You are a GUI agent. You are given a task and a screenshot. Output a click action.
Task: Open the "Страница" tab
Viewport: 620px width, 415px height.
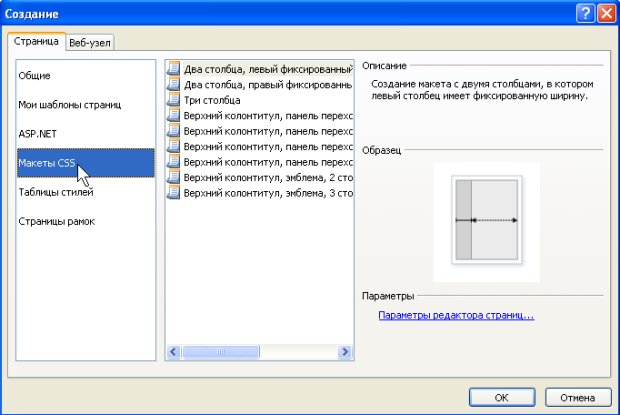tap(37, 42)
